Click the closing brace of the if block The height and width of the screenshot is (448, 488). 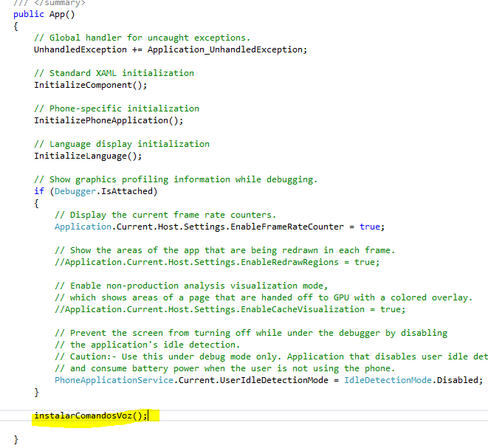[36, 393]
